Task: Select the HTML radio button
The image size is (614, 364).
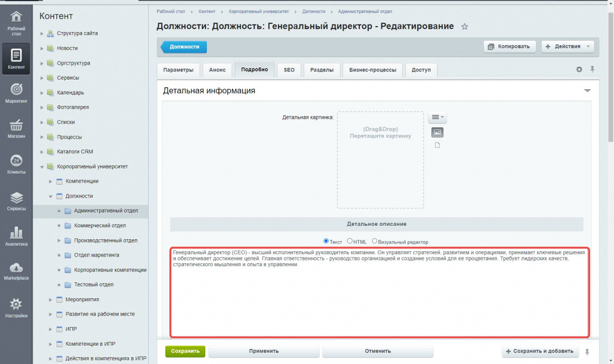Action: (x=350, y=241)
